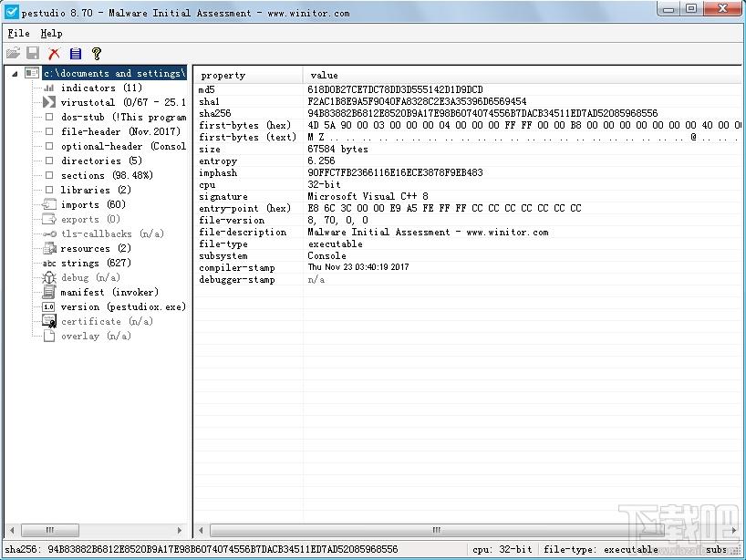746x560 pixels.
Task: Click the entropy value 6.256
Action: click(x=321, y=161)
